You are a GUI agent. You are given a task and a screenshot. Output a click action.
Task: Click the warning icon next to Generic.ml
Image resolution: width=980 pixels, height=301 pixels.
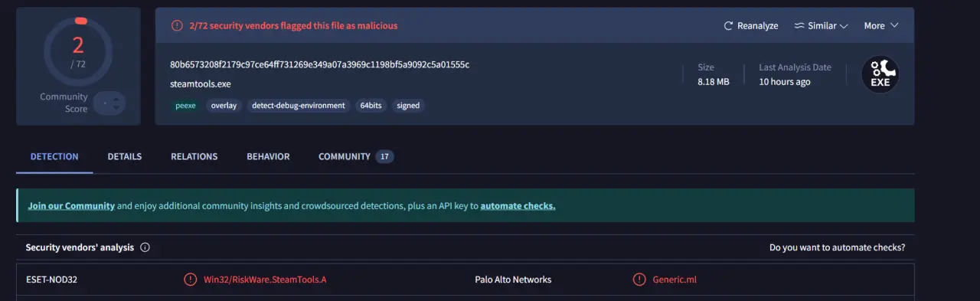(x=639, y=280)
